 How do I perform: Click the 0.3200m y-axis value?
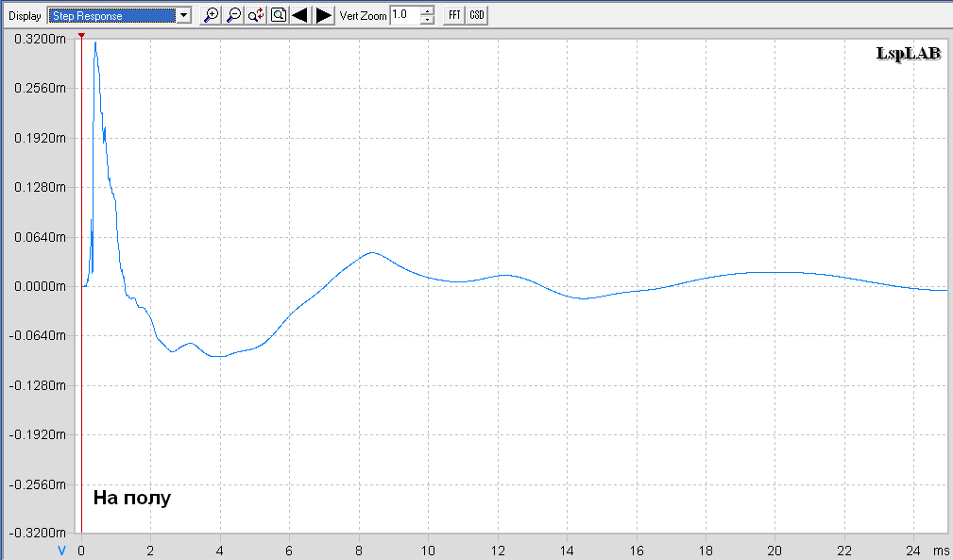[40, 39]
